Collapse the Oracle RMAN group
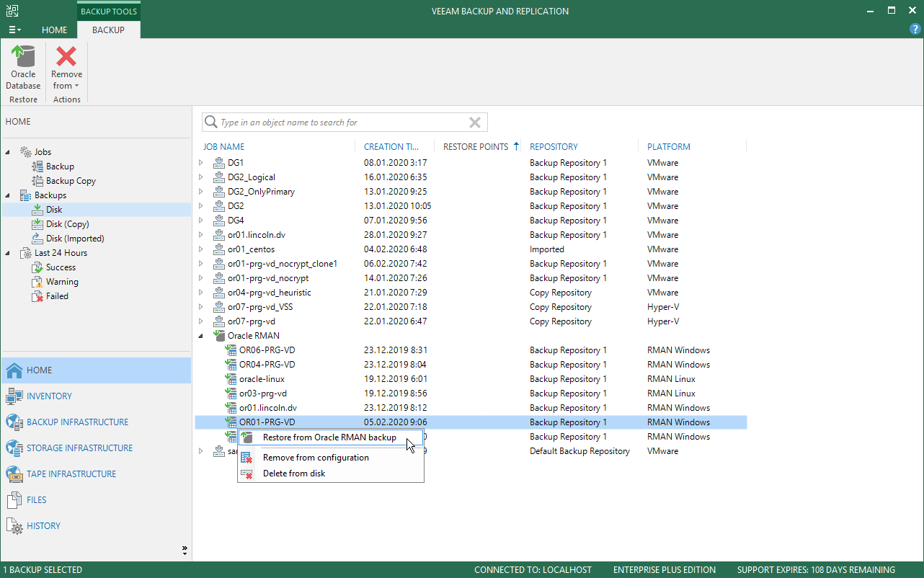Screen dimensions: 924x578 201,336
